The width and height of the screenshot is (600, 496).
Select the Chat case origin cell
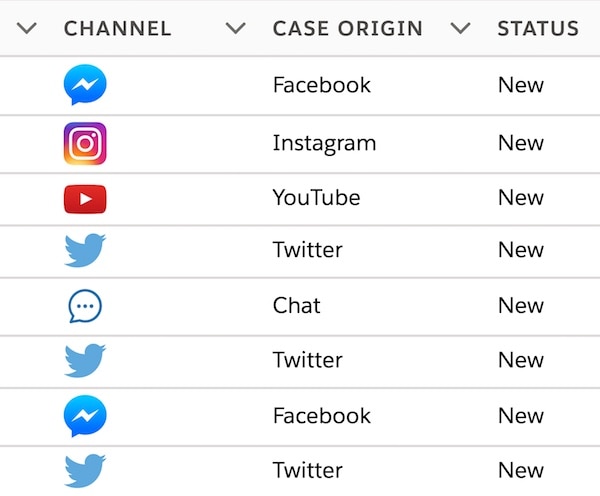tap(296, 306)
